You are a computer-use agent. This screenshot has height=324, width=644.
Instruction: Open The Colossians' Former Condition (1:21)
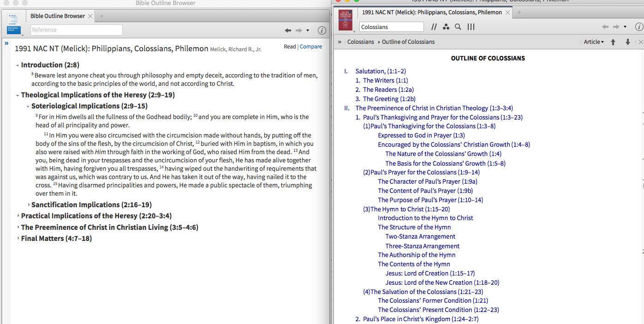pos(433,301)
